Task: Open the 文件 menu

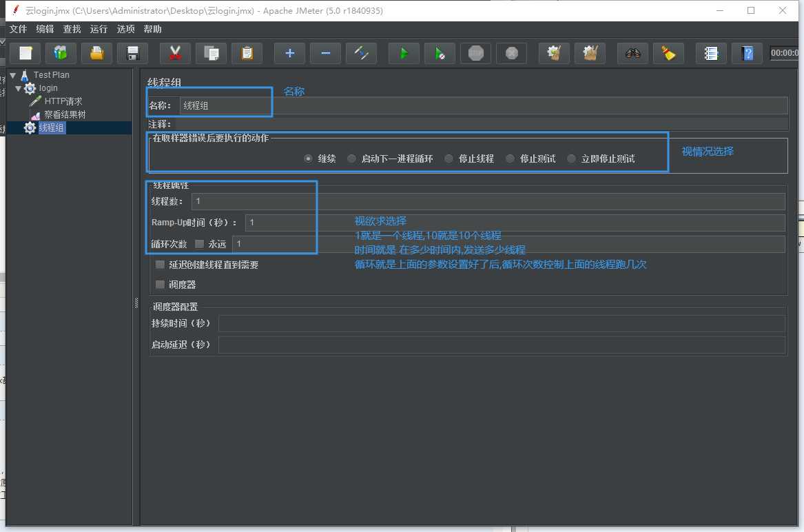Action: (x=18, y=29)
